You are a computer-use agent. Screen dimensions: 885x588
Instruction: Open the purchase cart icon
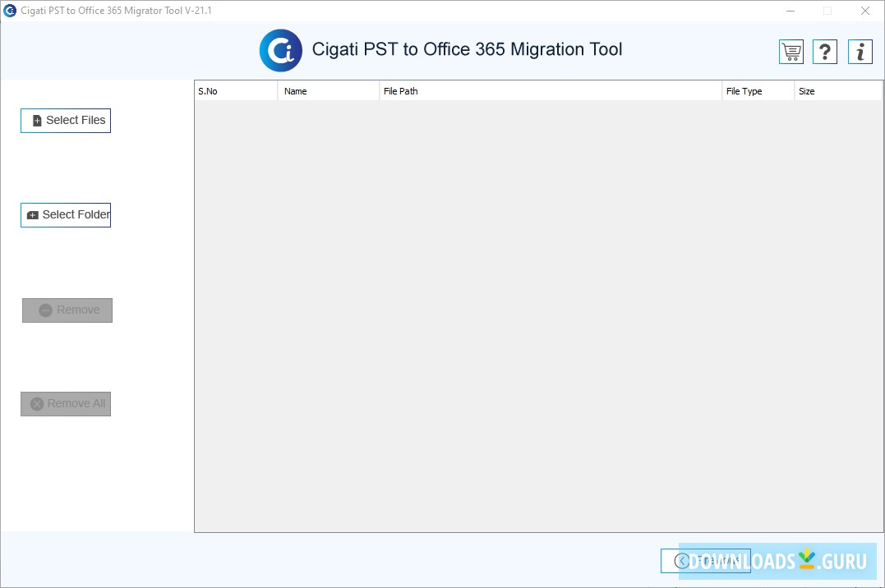(791, 51)
